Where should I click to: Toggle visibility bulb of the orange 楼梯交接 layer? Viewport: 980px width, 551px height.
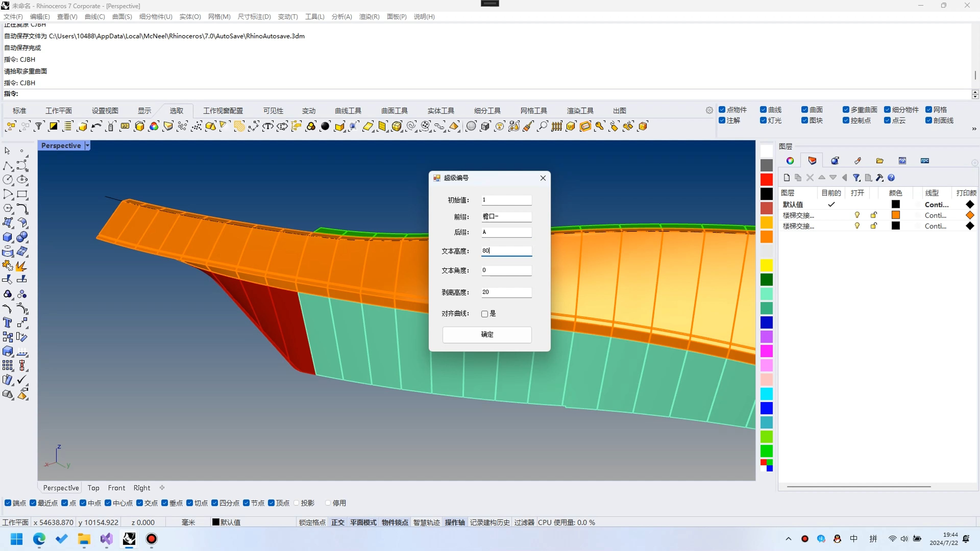coord(857,215)
